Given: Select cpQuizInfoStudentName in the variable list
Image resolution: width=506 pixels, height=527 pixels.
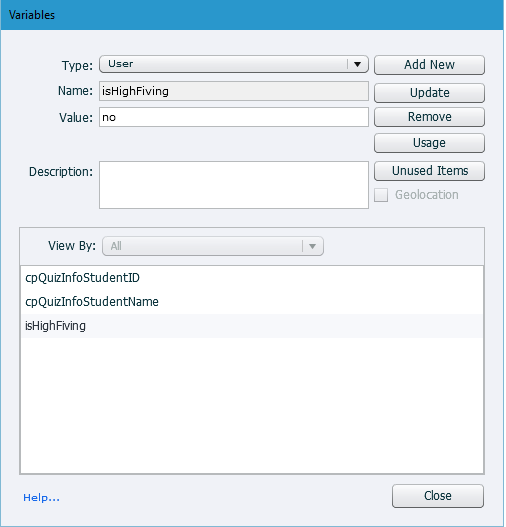Looking at the screenshot, I should (x=252, y=302).
